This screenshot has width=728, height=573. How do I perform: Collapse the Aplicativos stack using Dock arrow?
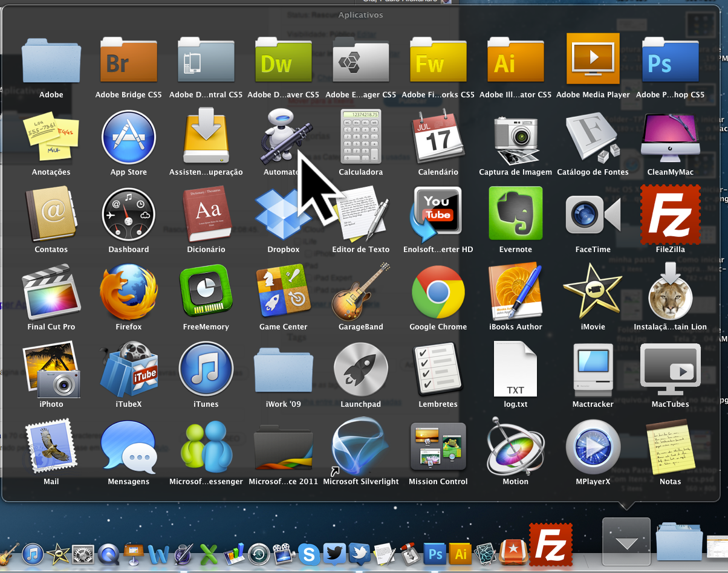(626, 542)
